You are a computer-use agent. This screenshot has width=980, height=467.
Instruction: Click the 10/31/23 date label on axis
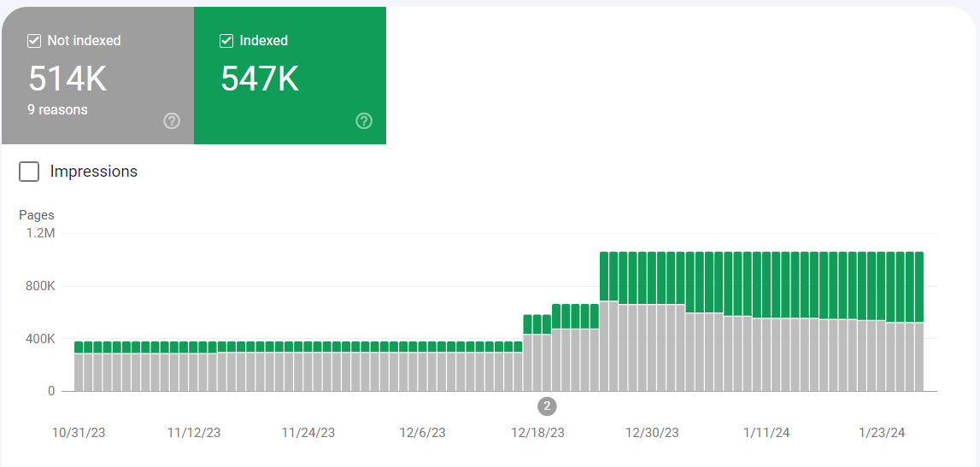click(79, 433)
